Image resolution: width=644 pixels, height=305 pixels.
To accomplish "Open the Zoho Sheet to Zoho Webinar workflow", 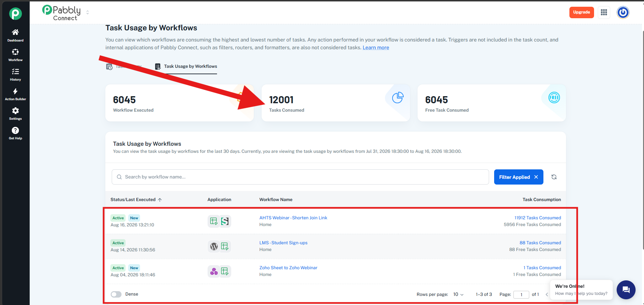I will tap(288, 268).
